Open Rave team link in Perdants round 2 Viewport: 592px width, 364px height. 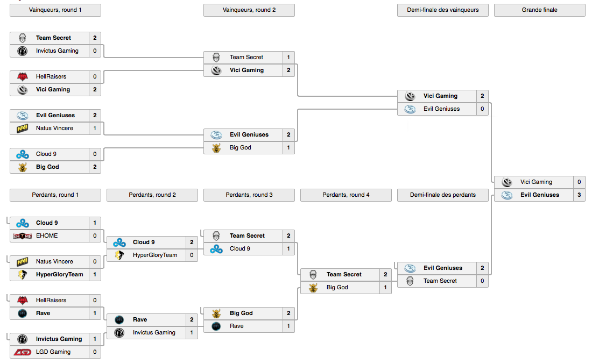pos(140,319)
